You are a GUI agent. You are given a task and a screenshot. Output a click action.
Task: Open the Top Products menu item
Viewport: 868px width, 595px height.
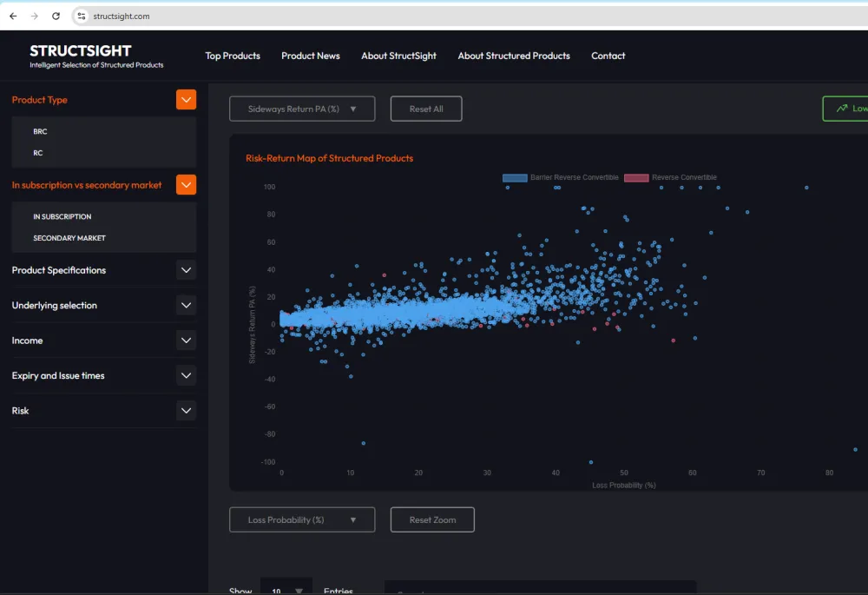pyautogui.click(x=233, y=56)
